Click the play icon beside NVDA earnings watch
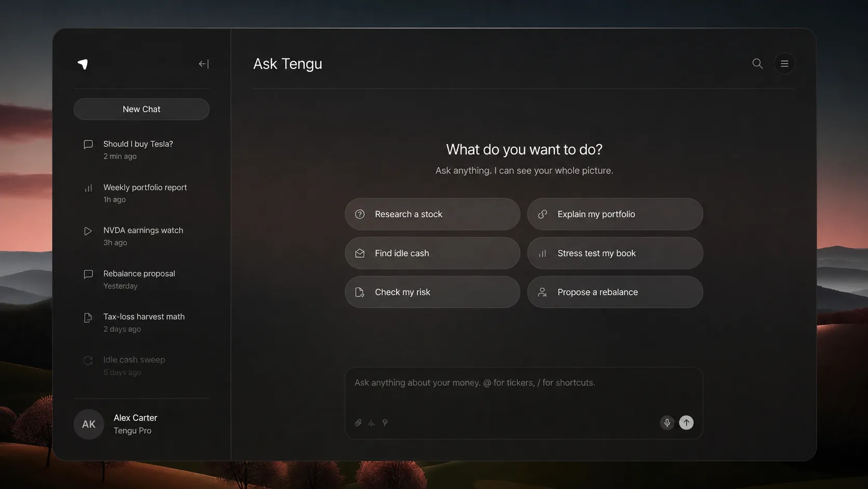Viewport: 868px width, 489px height. click(x=88, y=231)
